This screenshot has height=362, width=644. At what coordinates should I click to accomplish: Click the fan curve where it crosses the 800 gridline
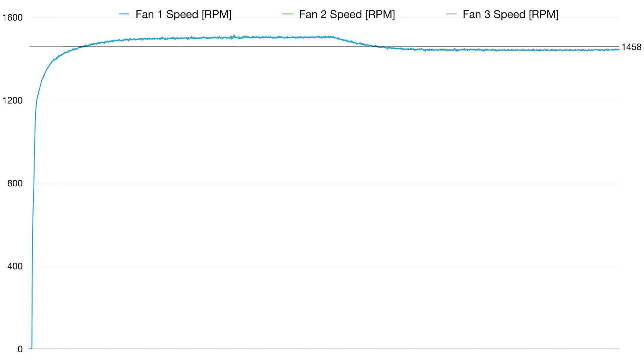coord(34,183)
